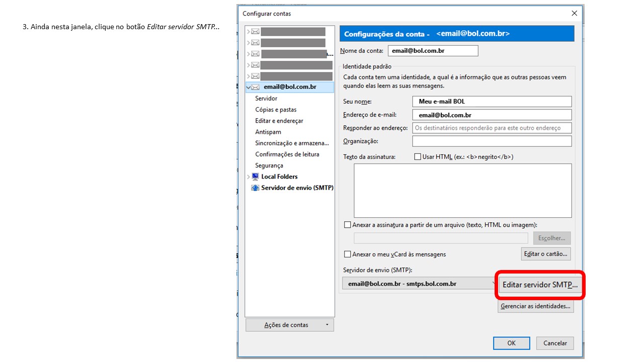Click the Organização input field
The image size is (644, 362).
click(492, 141)
